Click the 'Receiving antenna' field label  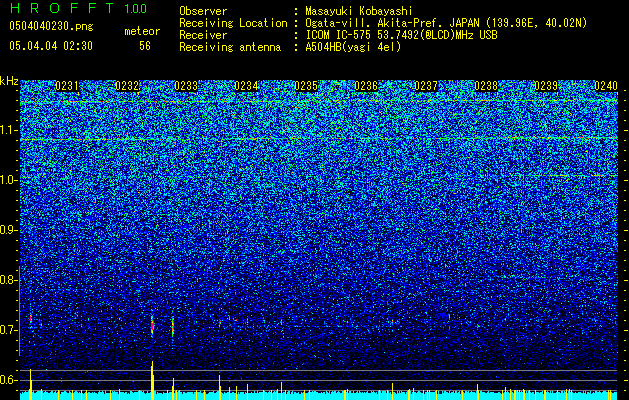pos(230,47)
